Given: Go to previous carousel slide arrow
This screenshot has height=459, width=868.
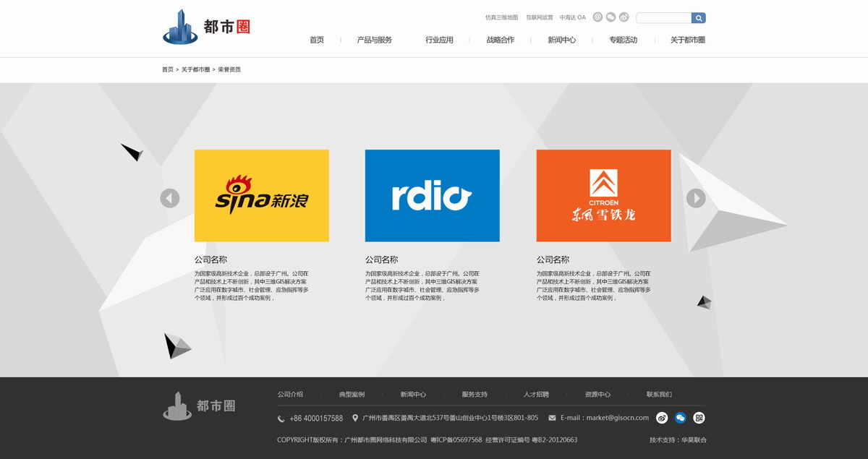Looking at the screenshot, I should (170, 198).
